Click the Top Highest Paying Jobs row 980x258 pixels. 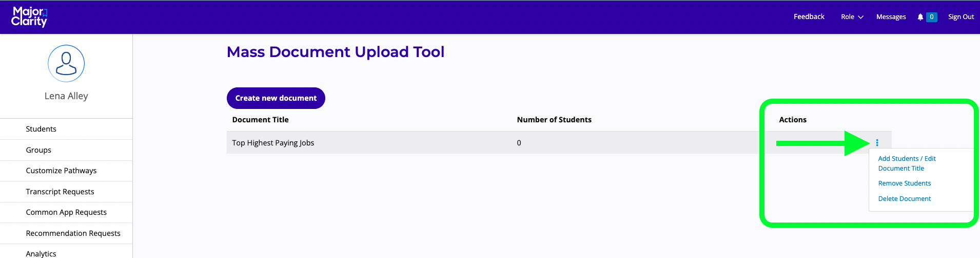[273, 143]
